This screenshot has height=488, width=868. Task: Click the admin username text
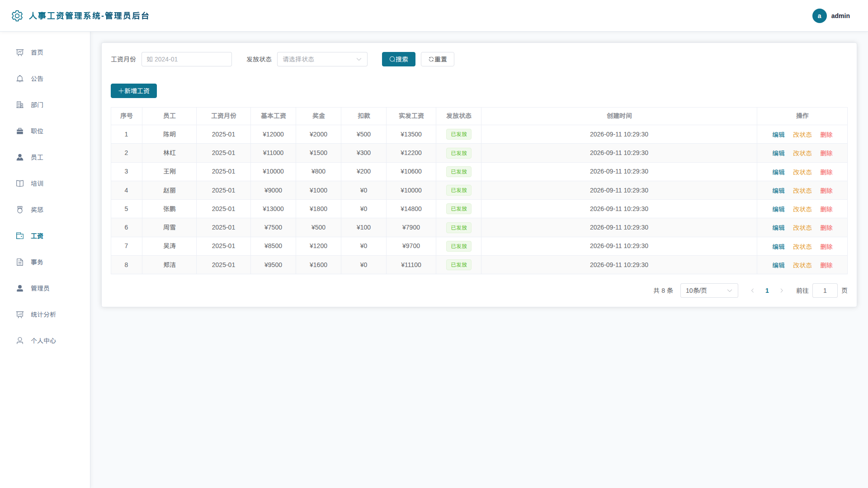point(840,16)
